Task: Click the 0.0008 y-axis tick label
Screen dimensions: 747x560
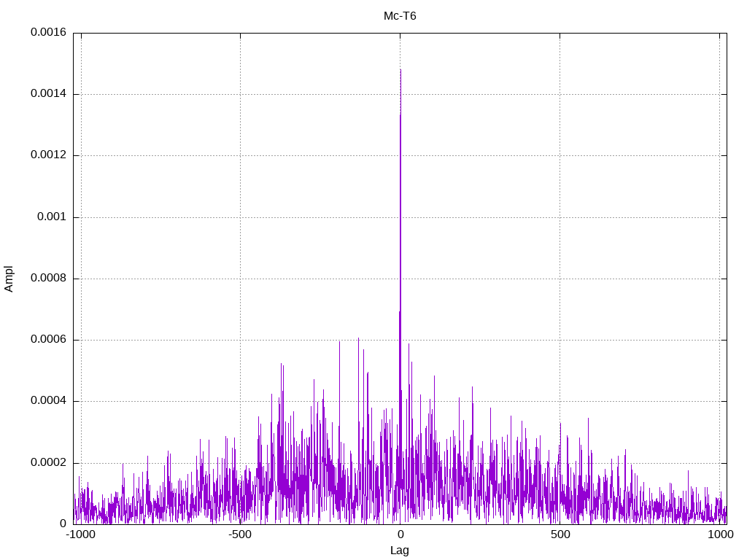Action: (49, 278)
